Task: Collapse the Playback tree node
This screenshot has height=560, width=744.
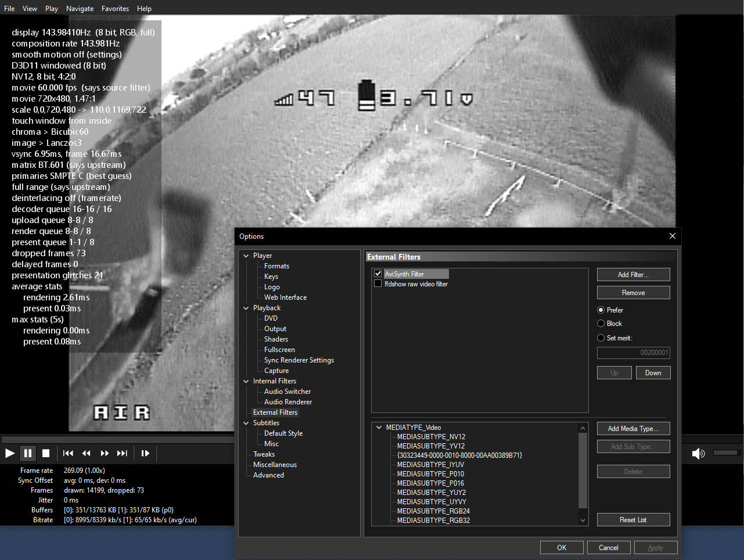Action: [x=246, y=308]
